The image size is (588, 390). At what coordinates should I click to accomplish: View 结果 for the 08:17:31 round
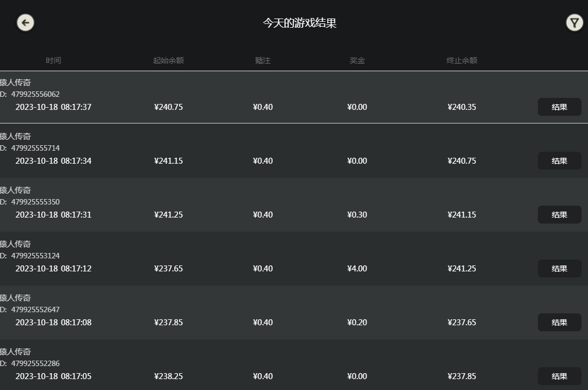pos(559,215)
